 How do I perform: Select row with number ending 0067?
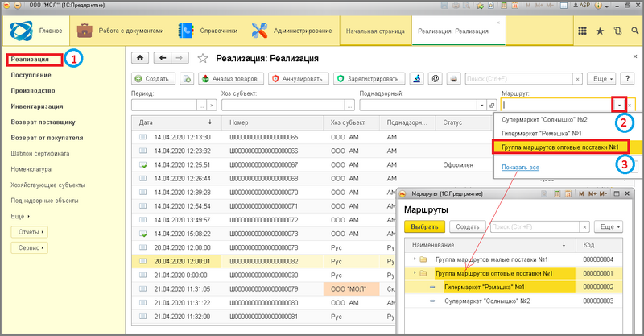pos(264,164)
